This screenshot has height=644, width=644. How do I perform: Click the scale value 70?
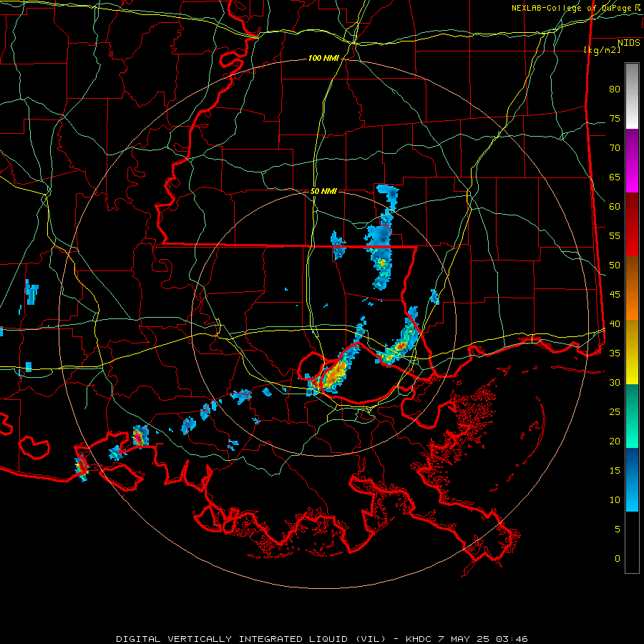615,148
